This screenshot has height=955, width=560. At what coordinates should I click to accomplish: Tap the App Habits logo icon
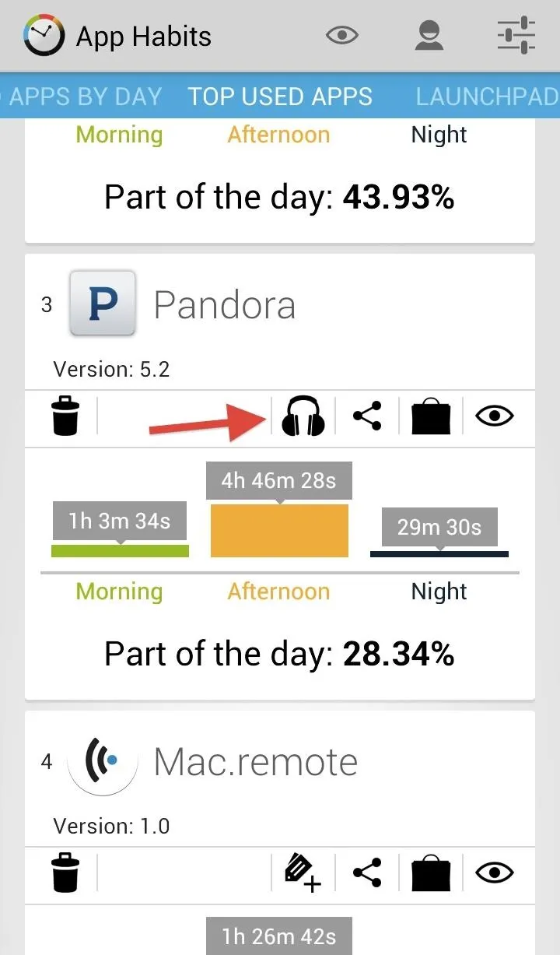(44, 36)
